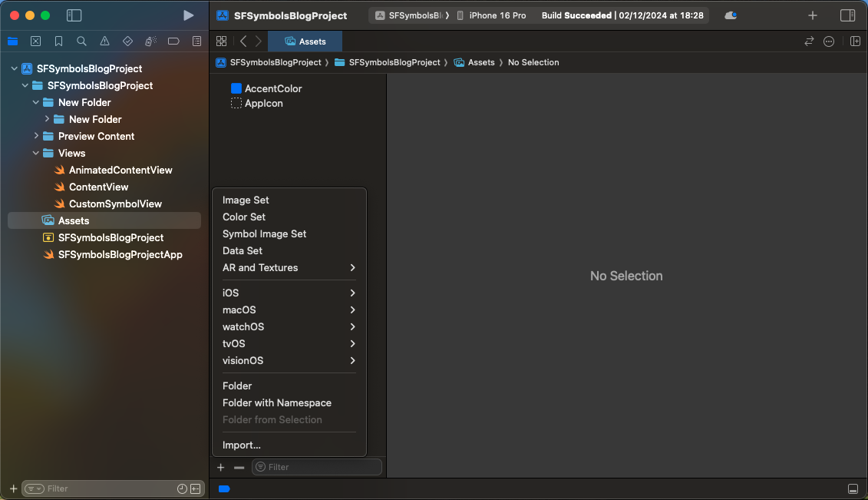
Task: Toggle the inspector panel button
Action: 847,15
